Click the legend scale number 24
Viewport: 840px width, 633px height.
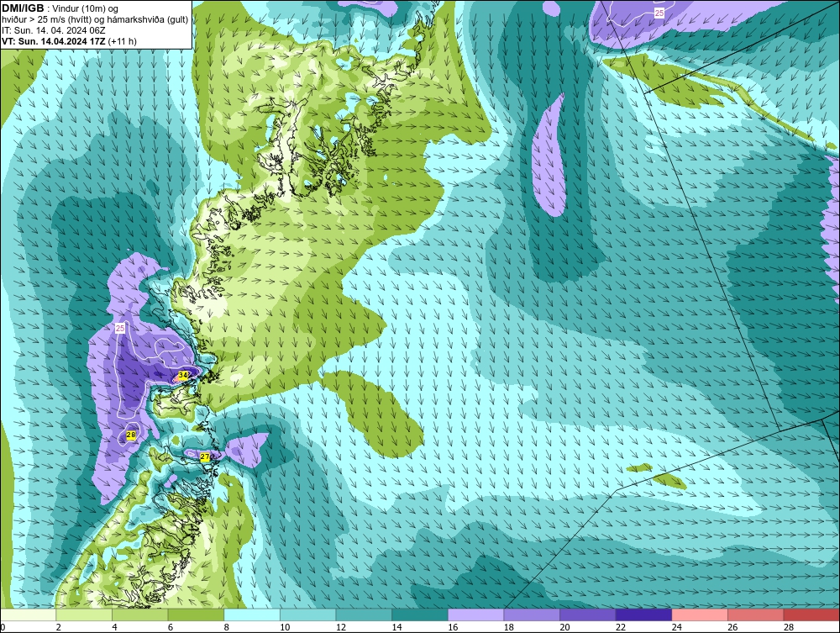[676, 627]
